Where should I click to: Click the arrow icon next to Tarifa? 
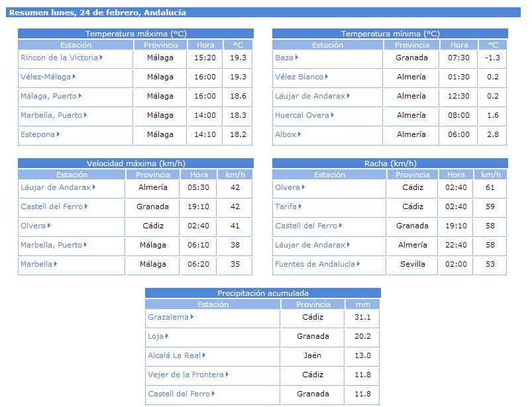(x=303, y=206)
